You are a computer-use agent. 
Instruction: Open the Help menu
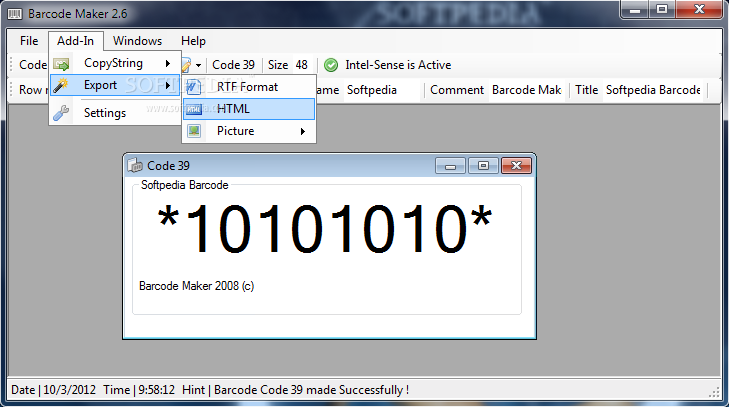pyautogui.click(x=193, y=41)
